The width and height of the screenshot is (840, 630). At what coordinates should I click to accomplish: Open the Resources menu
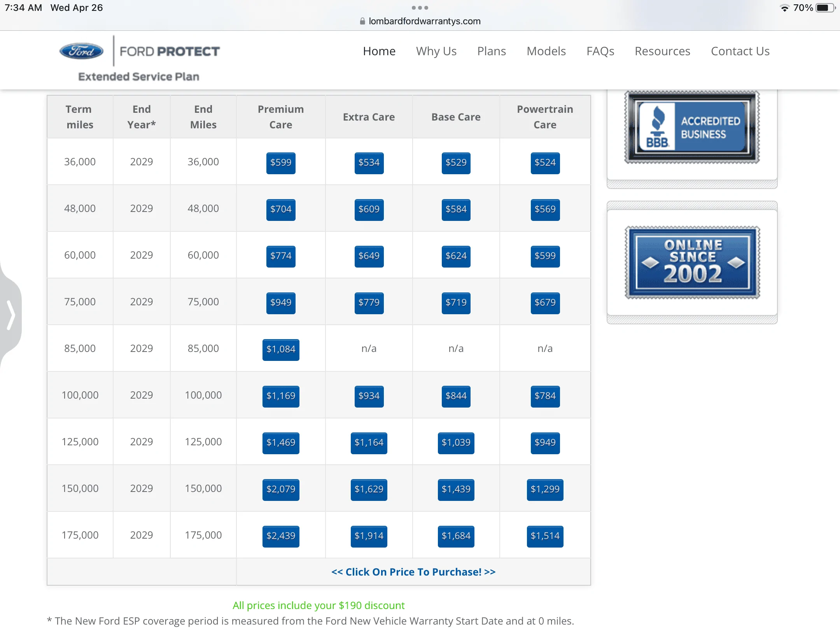point(662,51)
